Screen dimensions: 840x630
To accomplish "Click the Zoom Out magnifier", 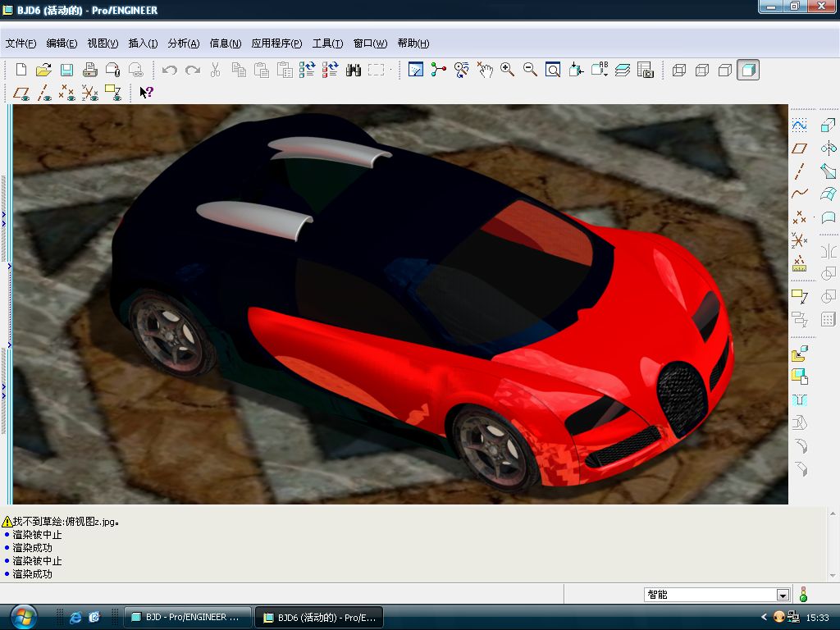I will click(531, 70).
